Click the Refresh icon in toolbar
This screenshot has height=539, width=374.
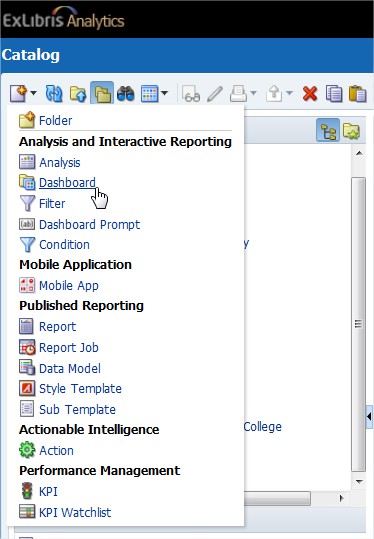click(x=54, y=94)
